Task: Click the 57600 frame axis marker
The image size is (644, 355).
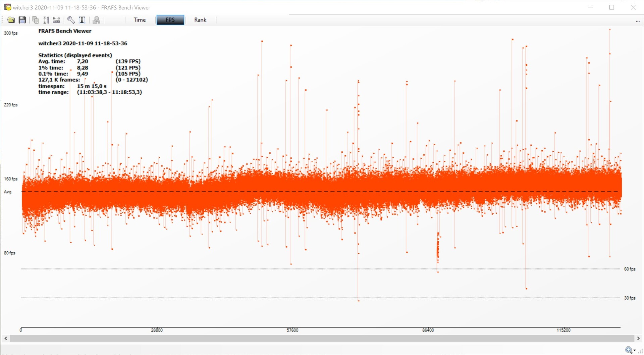Action: (x=292, y=330)
